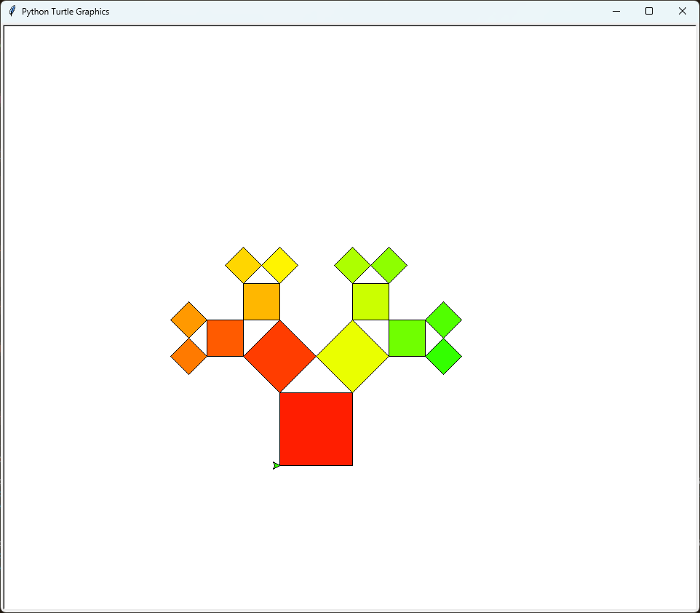
Task: Close the Python Turtle Graphics window
Action: coord(682,11)
